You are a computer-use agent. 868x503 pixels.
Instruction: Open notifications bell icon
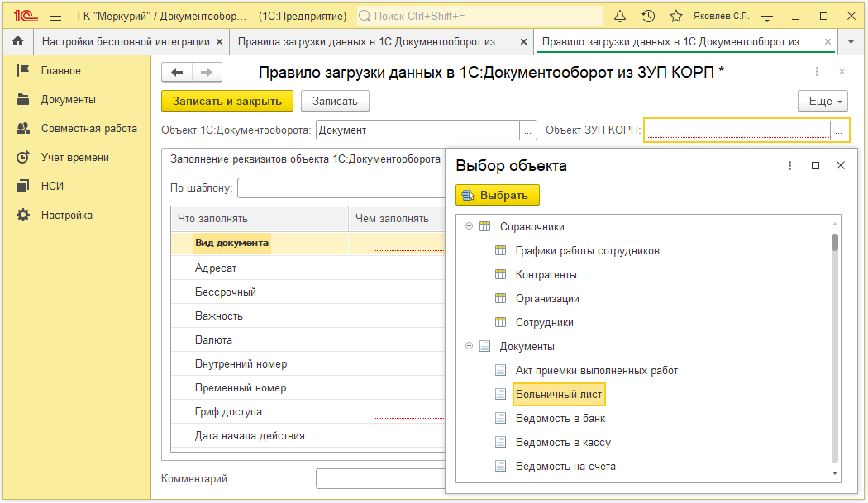click(620, 16)
